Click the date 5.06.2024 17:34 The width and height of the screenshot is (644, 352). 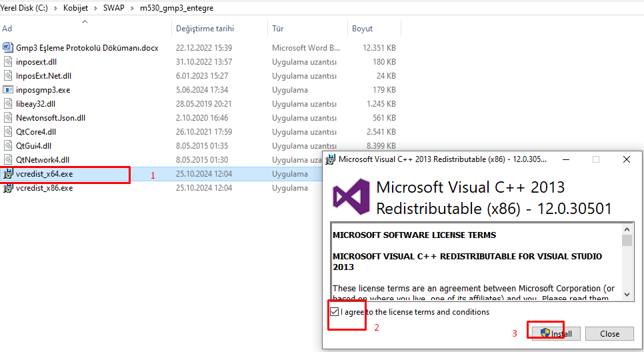[x=202, y=89]
